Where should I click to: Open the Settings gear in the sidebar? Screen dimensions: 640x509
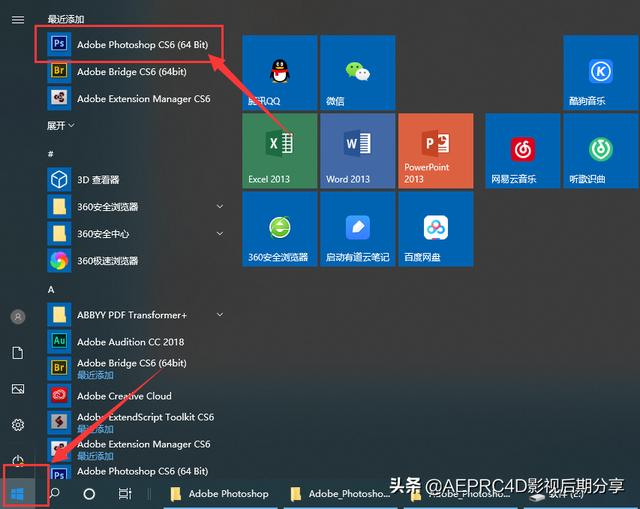[17, 425]
